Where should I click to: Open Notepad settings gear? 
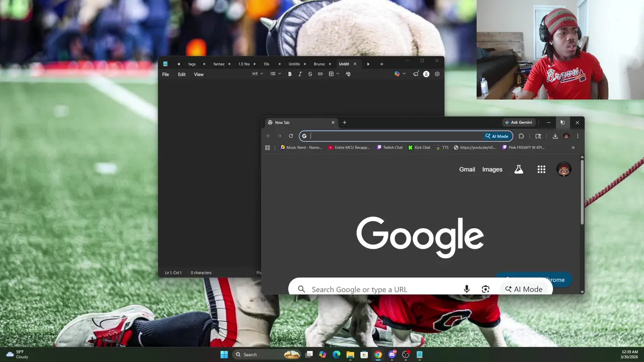[437, 74]
